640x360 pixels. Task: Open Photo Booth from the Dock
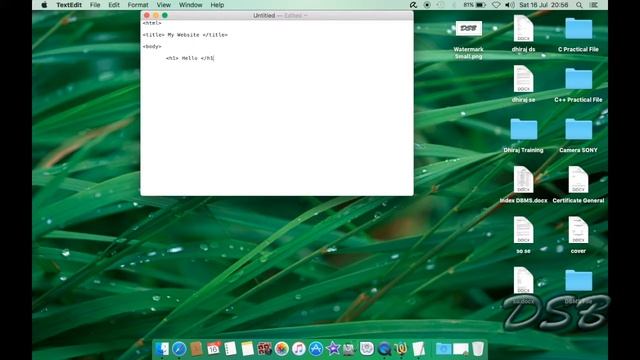coord(264,349)
